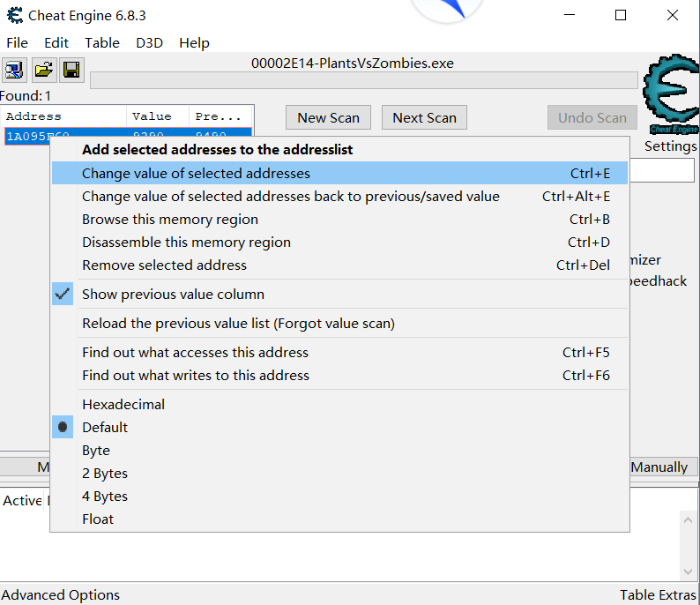Open the D3D menu
The image size is (700, 605).
[149, 43]
